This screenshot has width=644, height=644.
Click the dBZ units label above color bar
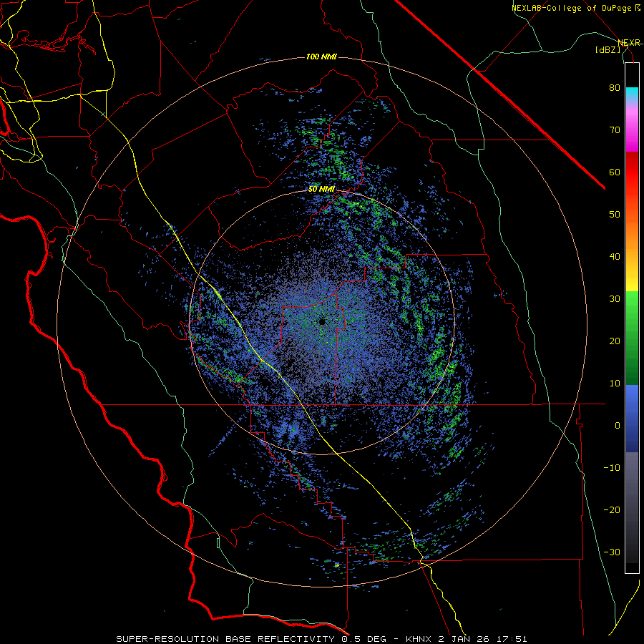click(608, 50)
